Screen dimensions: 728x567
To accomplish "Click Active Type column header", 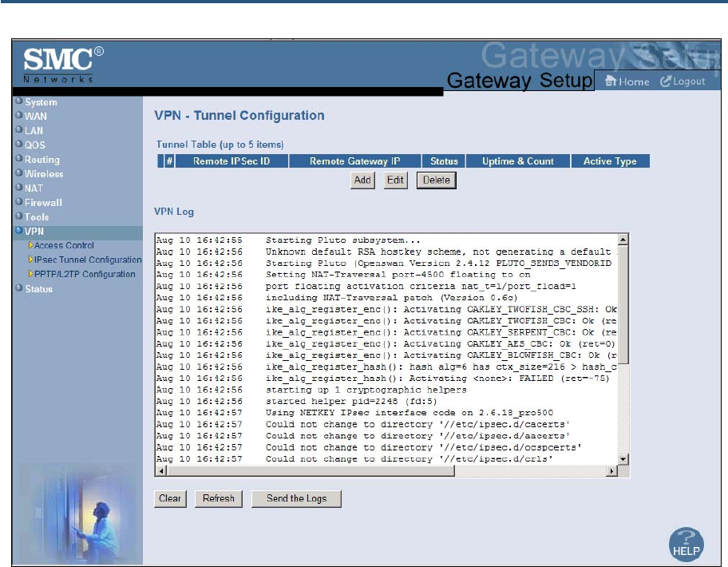I will click(610, 161).
